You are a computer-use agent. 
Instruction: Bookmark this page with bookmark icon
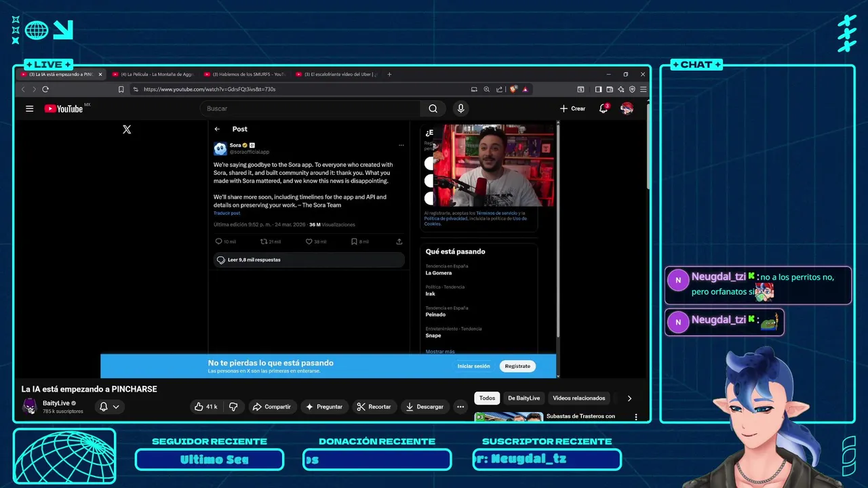[121, 89]
